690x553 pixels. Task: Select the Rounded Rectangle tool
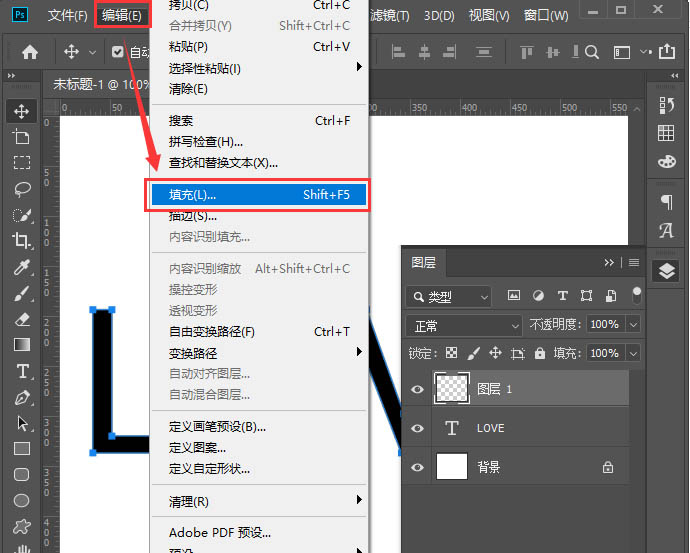click(x=22, y=474)
